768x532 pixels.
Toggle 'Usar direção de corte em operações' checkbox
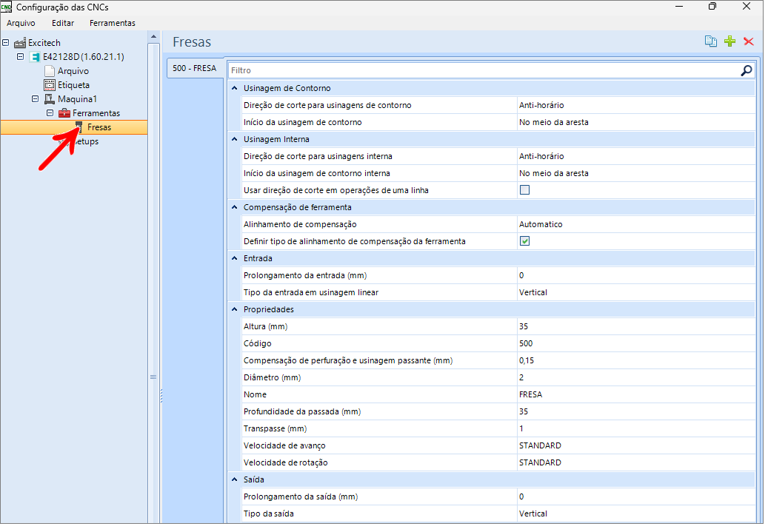524,190
